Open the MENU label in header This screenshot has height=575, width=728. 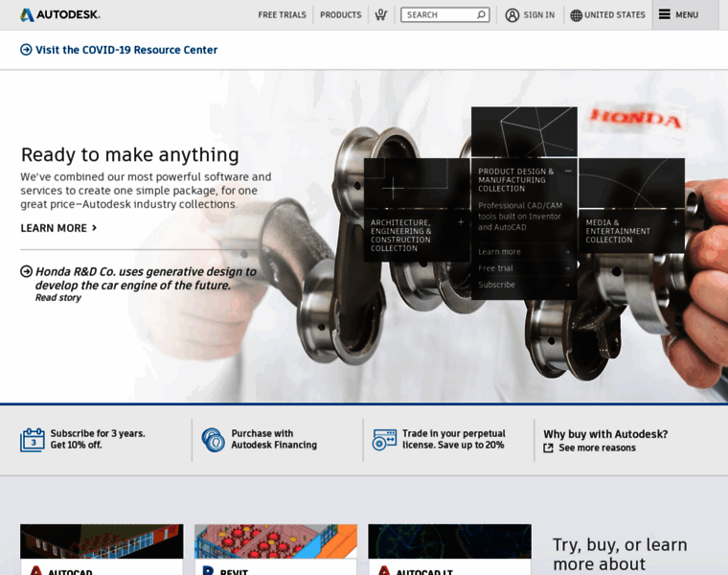click(687, 15)
